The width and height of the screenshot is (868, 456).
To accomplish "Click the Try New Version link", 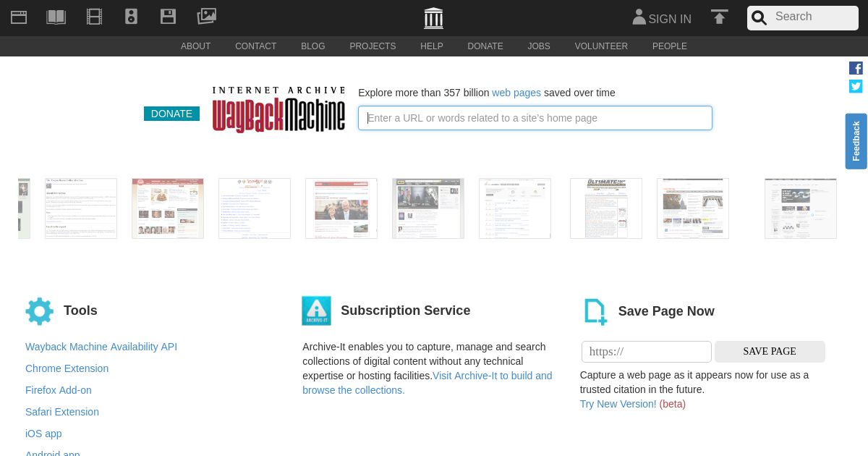I will click(618, 404).
